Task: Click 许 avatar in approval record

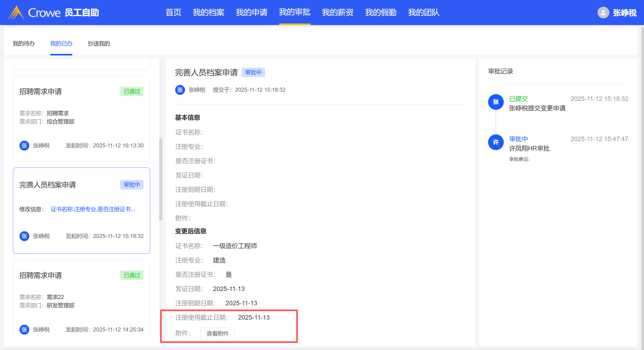Action: pyautogui.click(x=495, y=142)
